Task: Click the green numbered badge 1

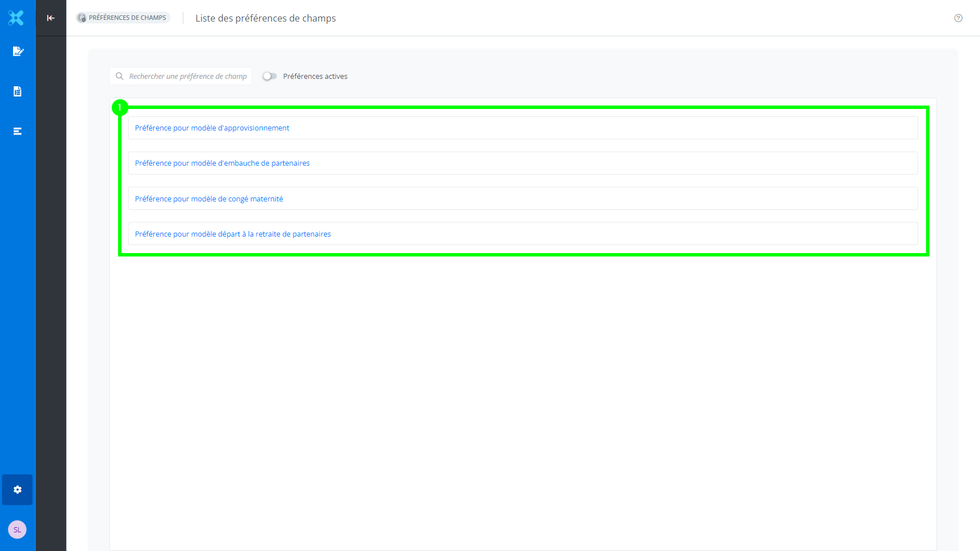Action: 120,107
